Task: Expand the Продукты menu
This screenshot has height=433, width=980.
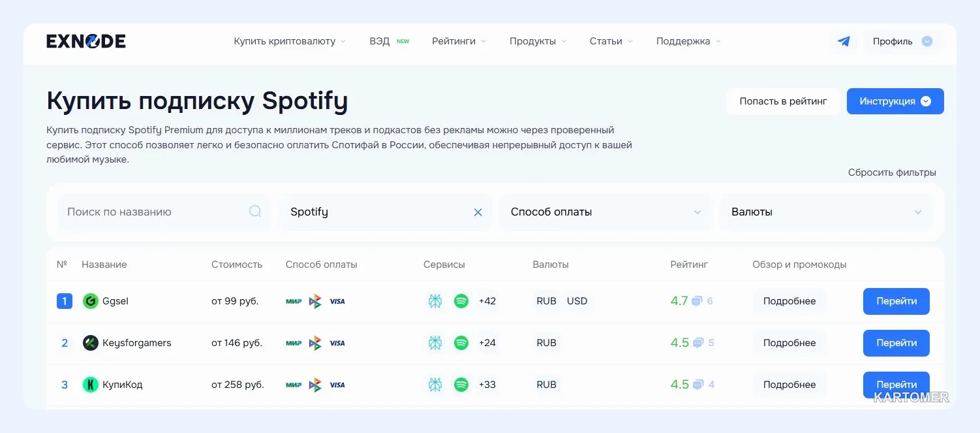Action: tap(538, 41)
